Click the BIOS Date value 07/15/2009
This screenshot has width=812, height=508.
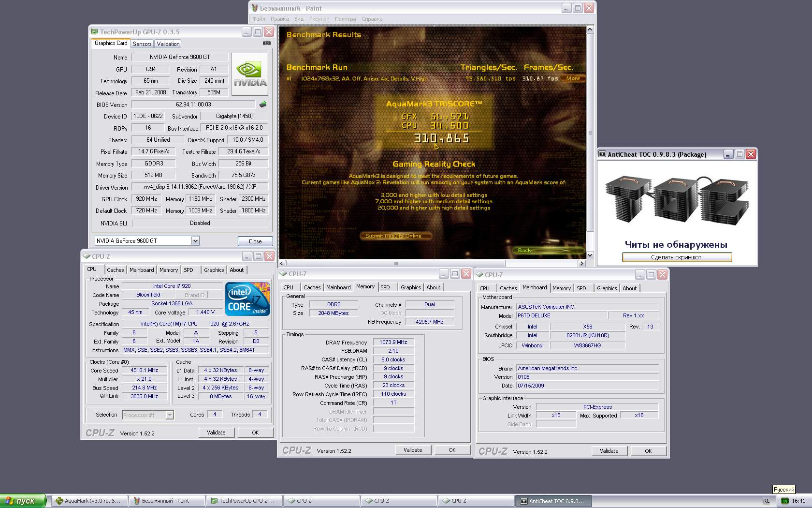tap(587, 386)
